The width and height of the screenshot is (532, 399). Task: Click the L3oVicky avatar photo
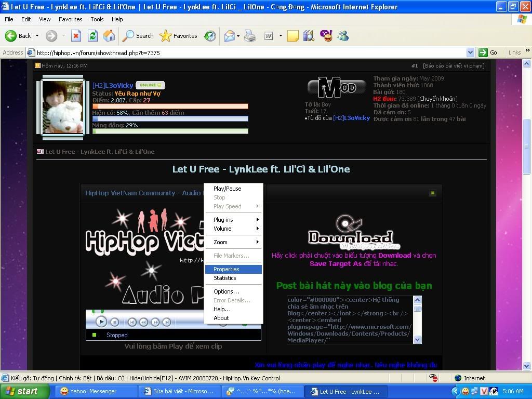pos(63,107)
